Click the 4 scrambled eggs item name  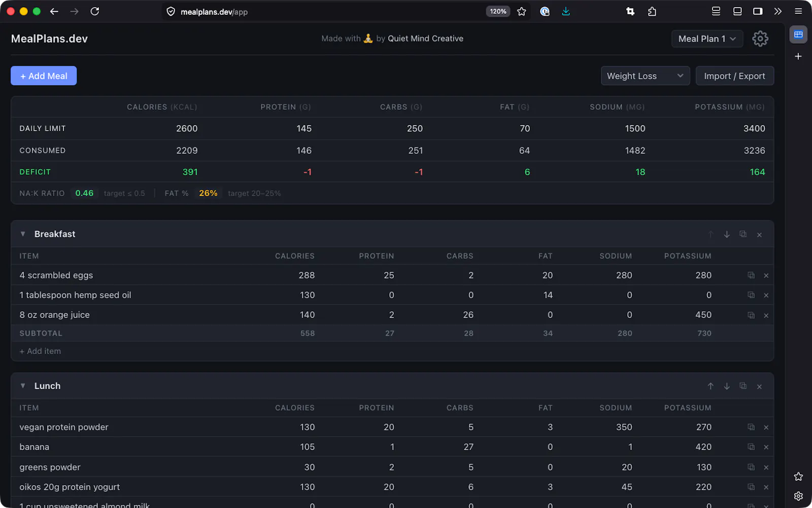coord(56,275)
